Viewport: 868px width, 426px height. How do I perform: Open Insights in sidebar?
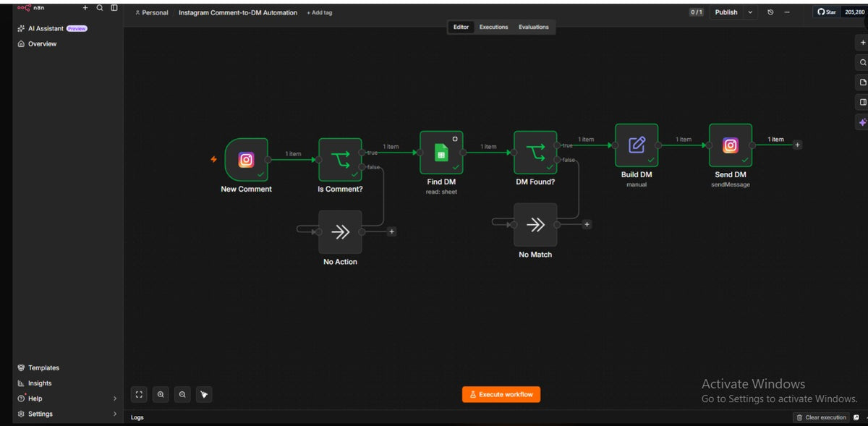click(x=34, y=383)
